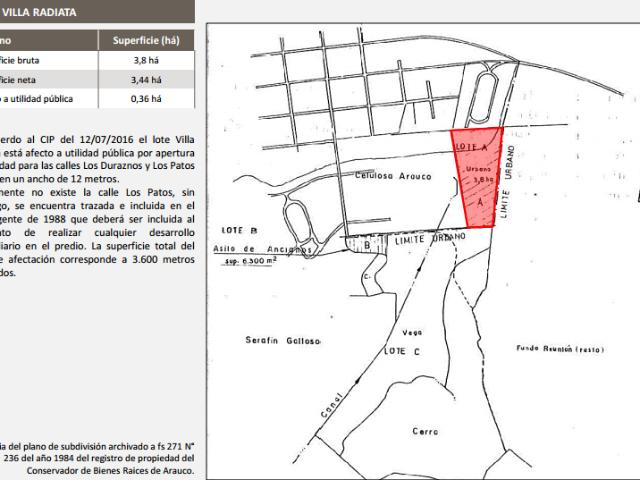Image resolution: width=640 pixels, height=480 pixels.
Task: Click the 3,44 há table cell
Action: coord(146,79)
